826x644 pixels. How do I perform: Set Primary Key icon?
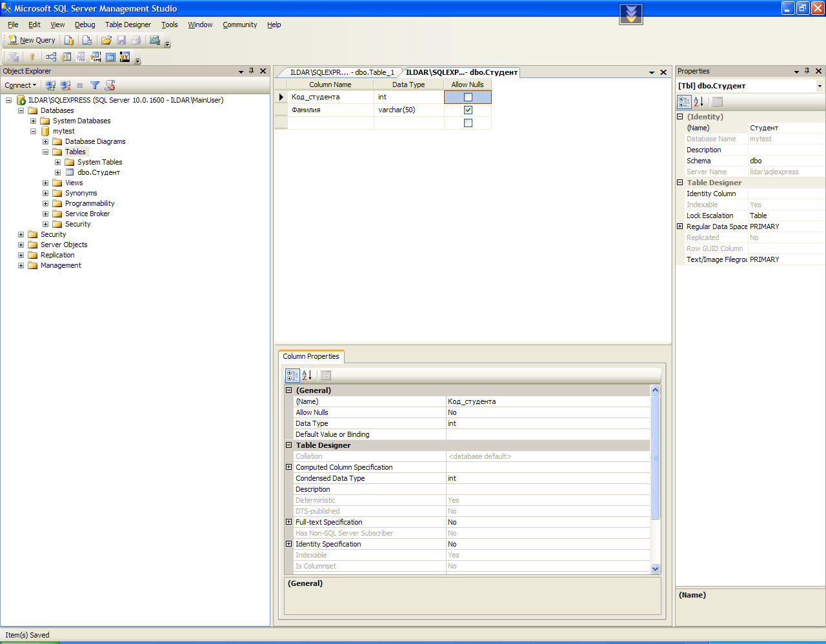point(32,57)
